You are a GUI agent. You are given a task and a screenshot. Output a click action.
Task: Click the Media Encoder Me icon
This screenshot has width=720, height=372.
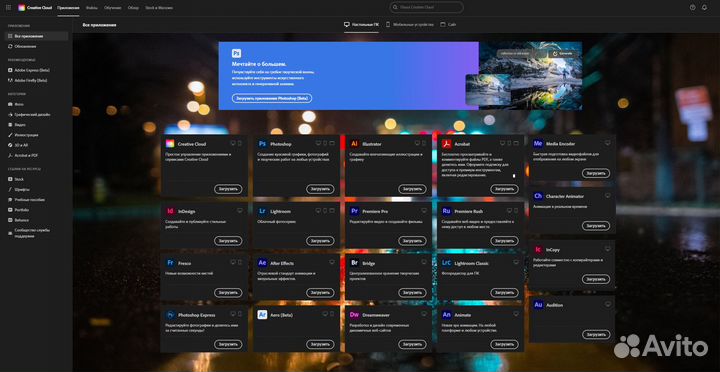click(x=538, y=144)
